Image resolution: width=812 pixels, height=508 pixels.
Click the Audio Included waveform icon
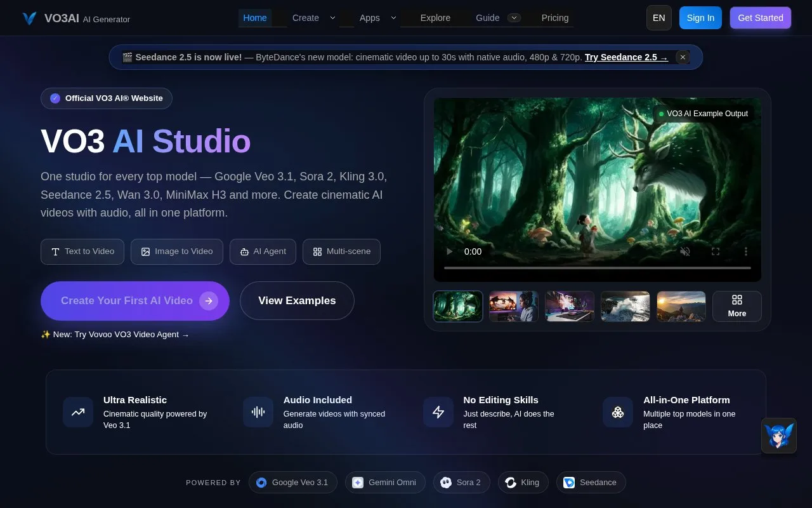258,412
